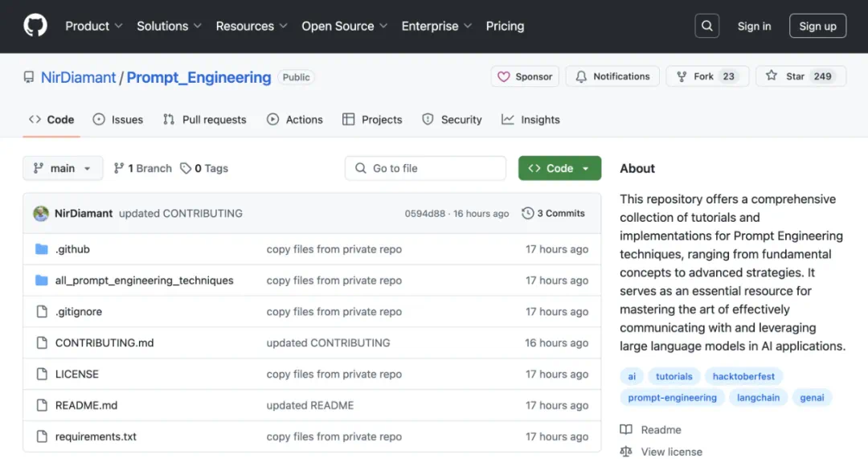Viewport: 868px width, 459px height.
Task: Click the Sponsor heart button
Action: tap(526, 76)
